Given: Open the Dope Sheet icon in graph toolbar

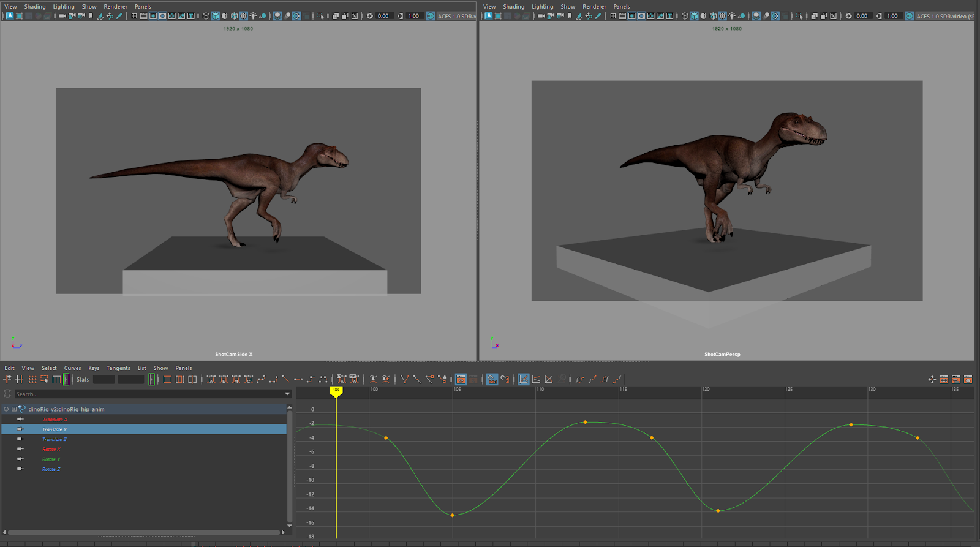Looking at the screenshot, I should (944, 380).
